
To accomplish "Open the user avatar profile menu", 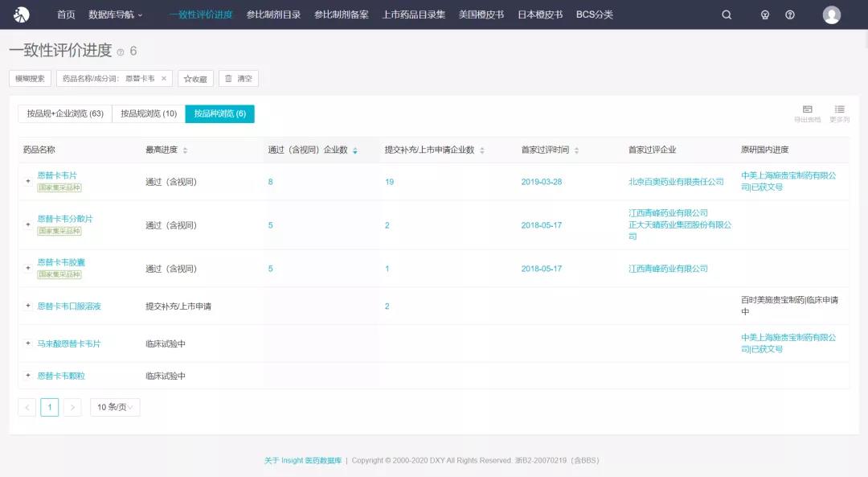I will 832,14.
